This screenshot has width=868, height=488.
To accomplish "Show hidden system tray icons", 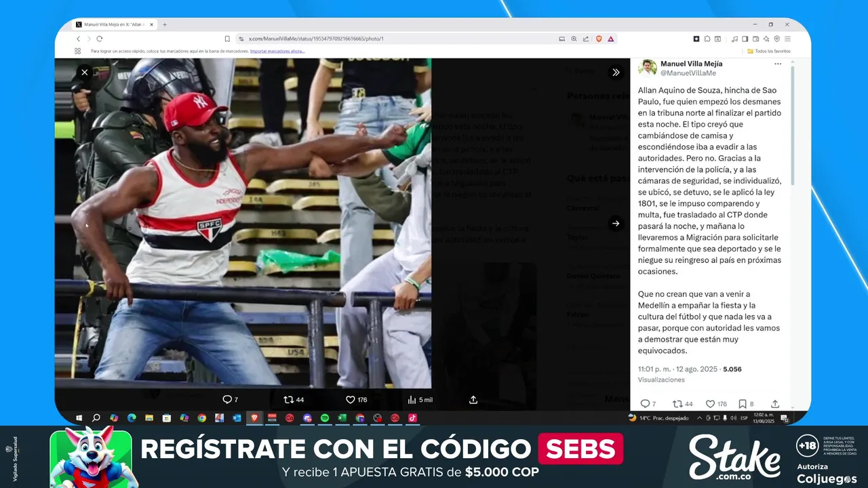I will [x=700, y=418].
